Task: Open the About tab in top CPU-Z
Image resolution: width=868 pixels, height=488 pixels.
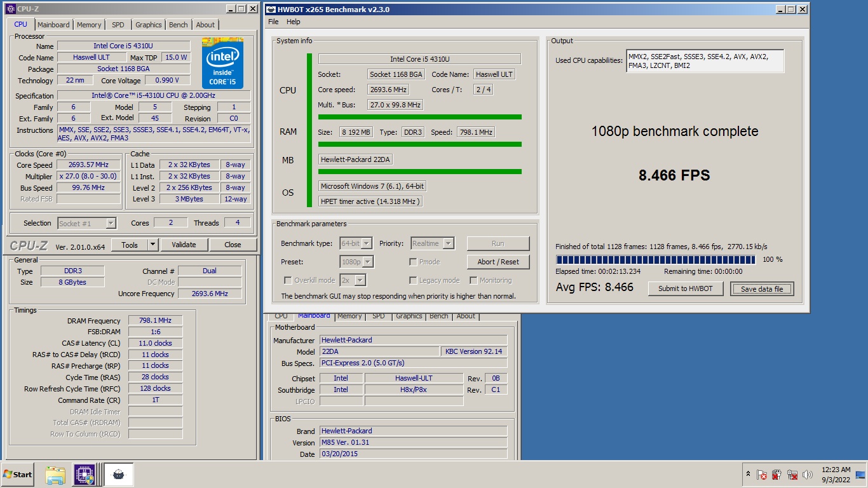Action: pos(205,25)
